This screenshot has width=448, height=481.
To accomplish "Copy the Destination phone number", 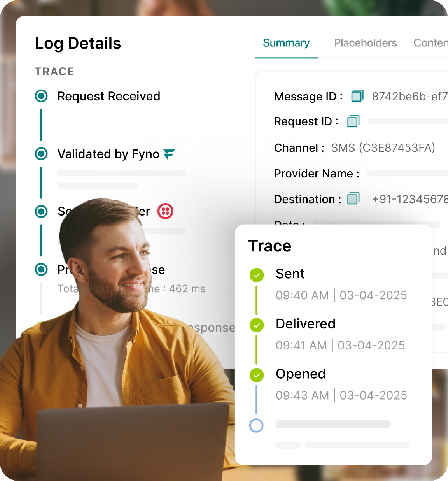I will (x=353, y=198).
